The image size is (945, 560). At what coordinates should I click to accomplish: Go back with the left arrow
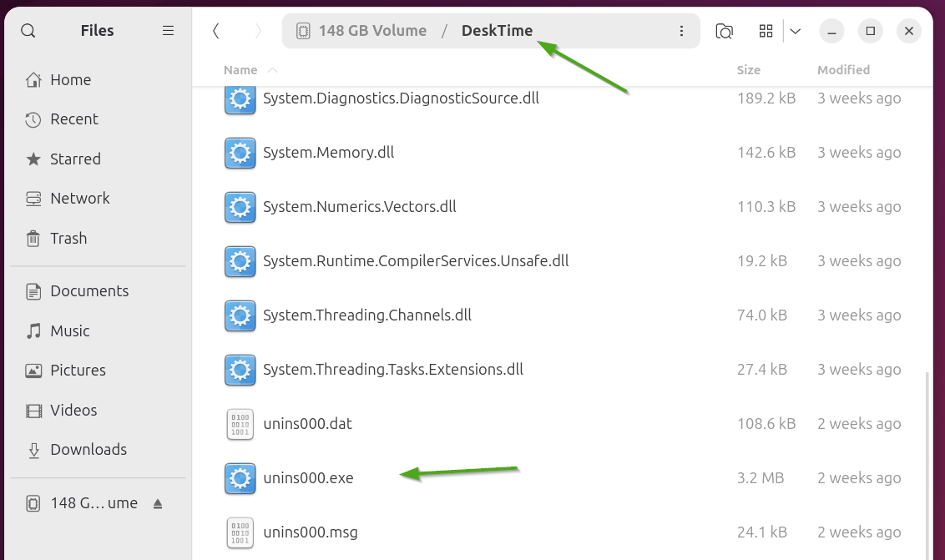pos(216,31)
